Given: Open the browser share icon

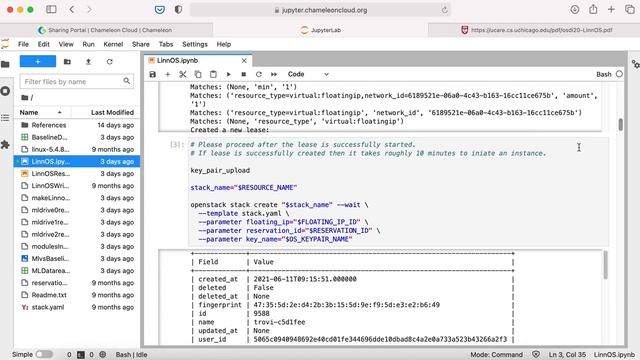Looking at the screenshot, I should (593, 9).
